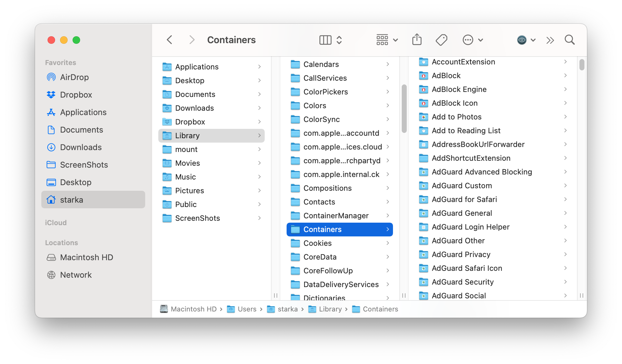
Task: Select the Public folder in the first column
Action: coord(212,205)
